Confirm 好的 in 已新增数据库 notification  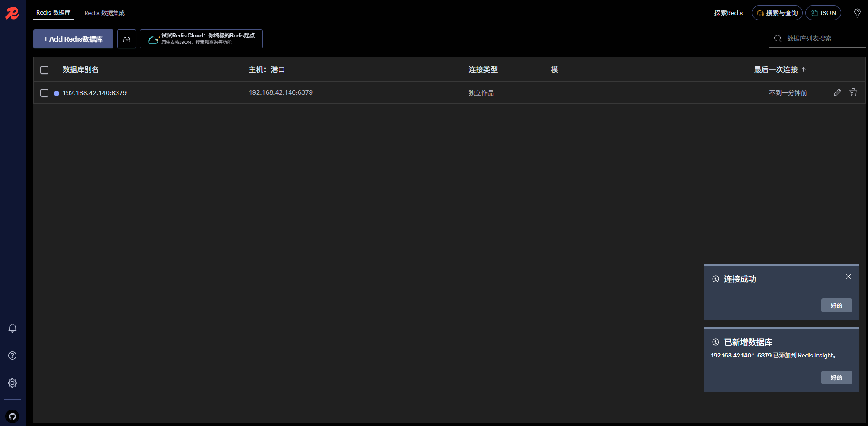coord(836,378)
